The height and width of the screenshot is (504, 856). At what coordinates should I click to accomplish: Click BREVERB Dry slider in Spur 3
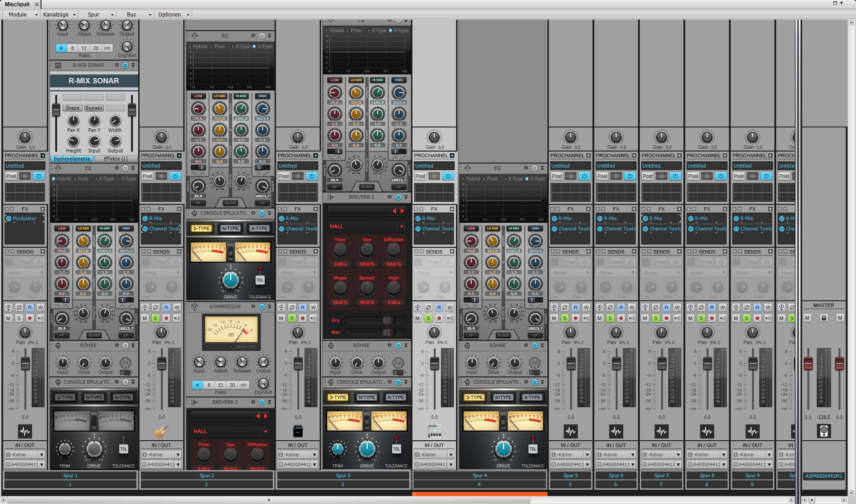374,320
